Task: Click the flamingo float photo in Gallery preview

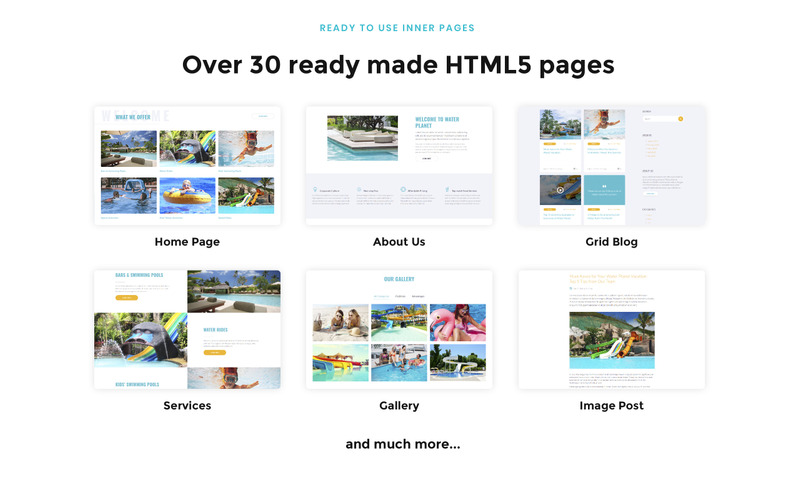Action: pyautogui.click(x=458, y=323)
